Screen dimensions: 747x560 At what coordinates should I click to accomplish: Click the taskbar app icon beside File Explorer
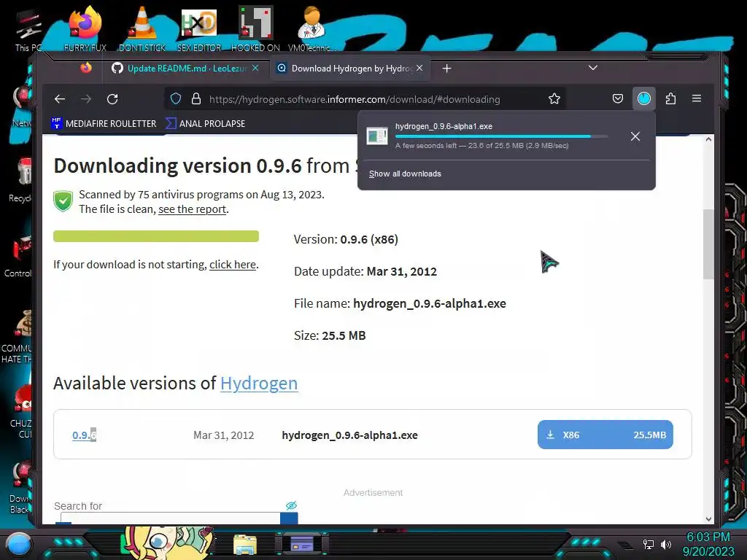coord(302,544)
